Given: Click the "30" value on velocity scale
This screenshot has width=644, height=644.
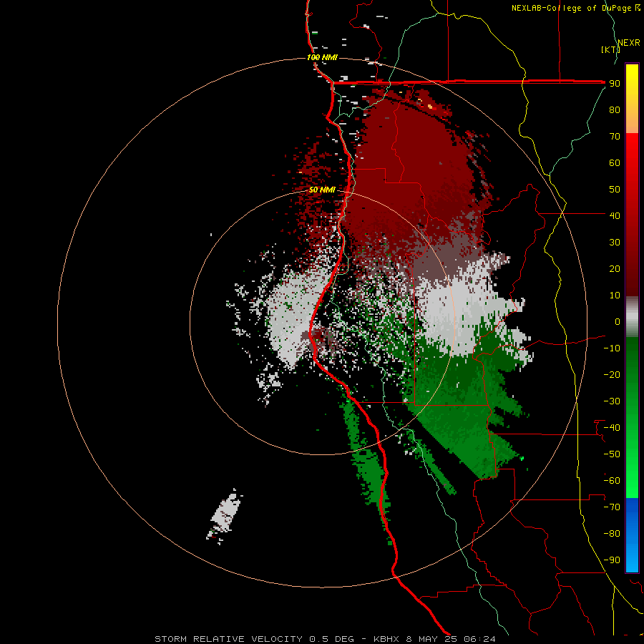Looking at the screenshot, I should pos(615,243).
